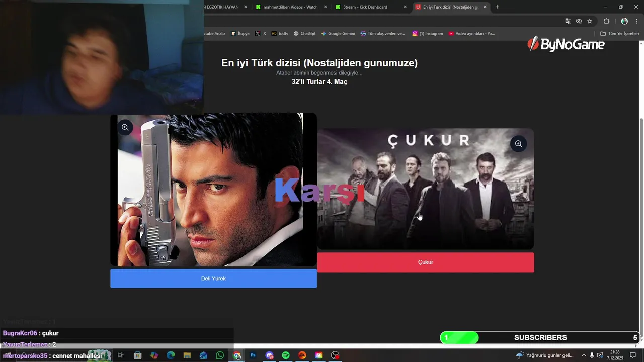Open the ChatGpt bookmark
This screenshot has width=644, height=362.
pyautogui.click(x=304, y=34)
